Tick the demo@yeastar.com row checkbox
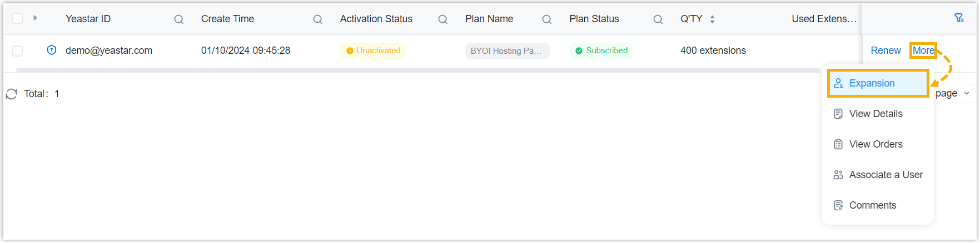The width and height of the screenshot is (980, 243). click(x=17, y=51)
